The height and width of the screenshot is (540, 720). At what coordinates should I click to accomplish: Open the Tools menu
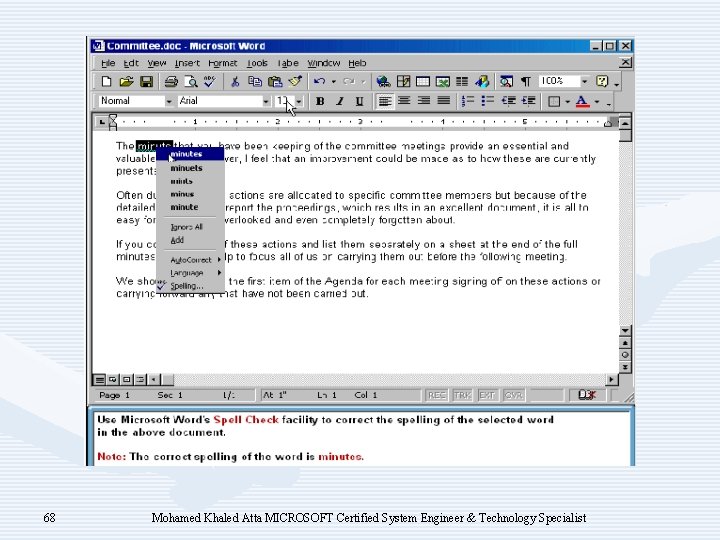[257, 63]
